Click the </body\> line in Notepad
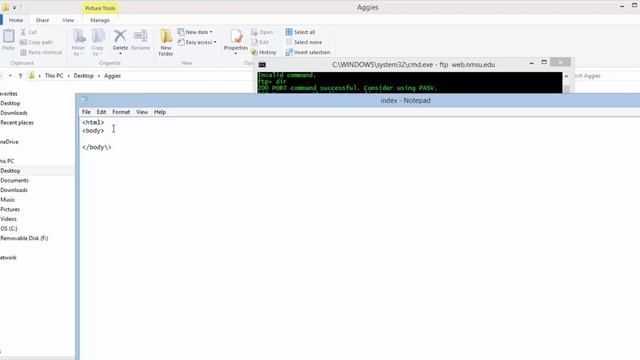 point(97,147)
